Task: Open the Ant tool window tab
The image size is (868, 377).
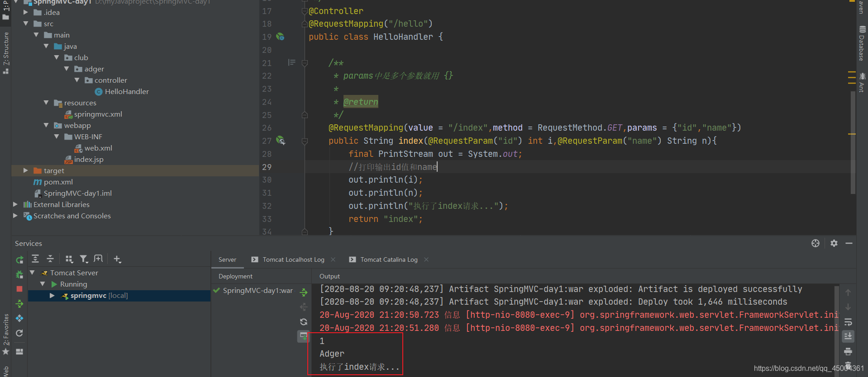Action: (862, 83)
